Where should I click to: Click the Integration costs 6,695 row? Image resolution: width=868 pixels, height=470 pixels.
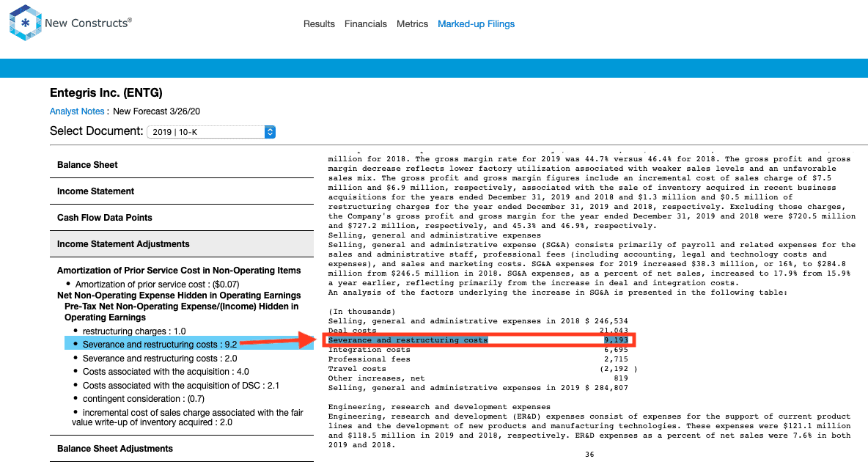pyautogui.click(x=478, y=350)
